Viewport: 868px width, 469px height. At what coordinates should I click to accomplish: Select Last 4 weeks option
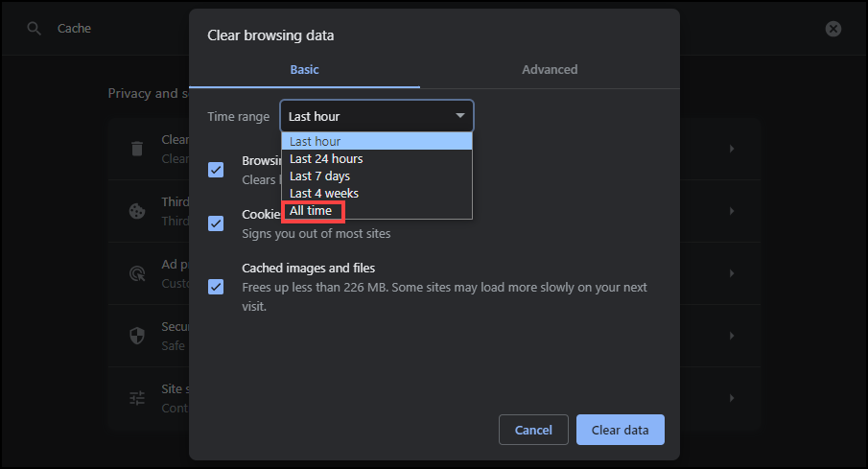coord(324,194)
